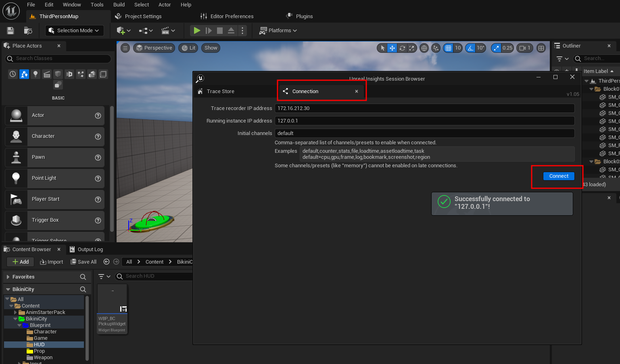Toggle world/local coordinate system globe
Image resolution: width=620 pixels, height=364 pixels.
424,48
